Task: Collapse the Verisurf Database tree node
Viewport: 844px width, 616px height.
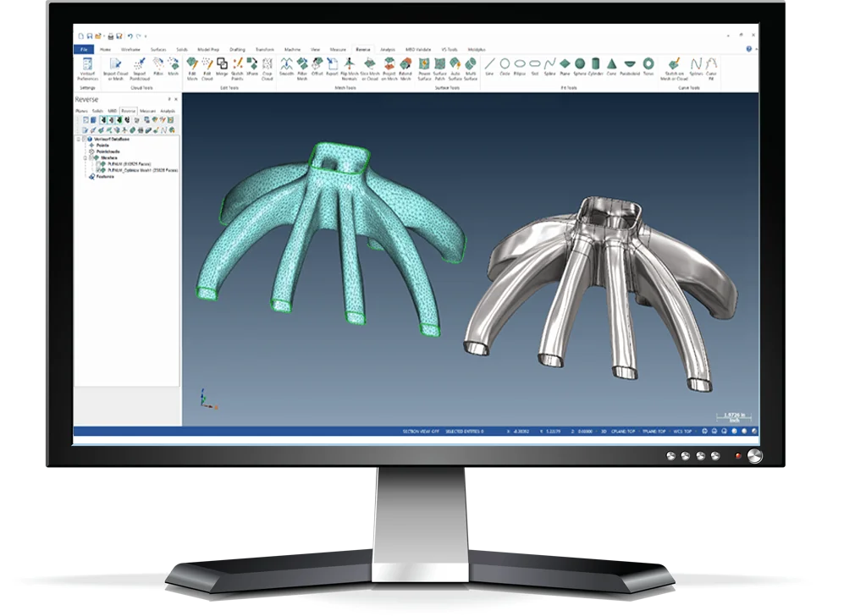Action: (79, 139)
